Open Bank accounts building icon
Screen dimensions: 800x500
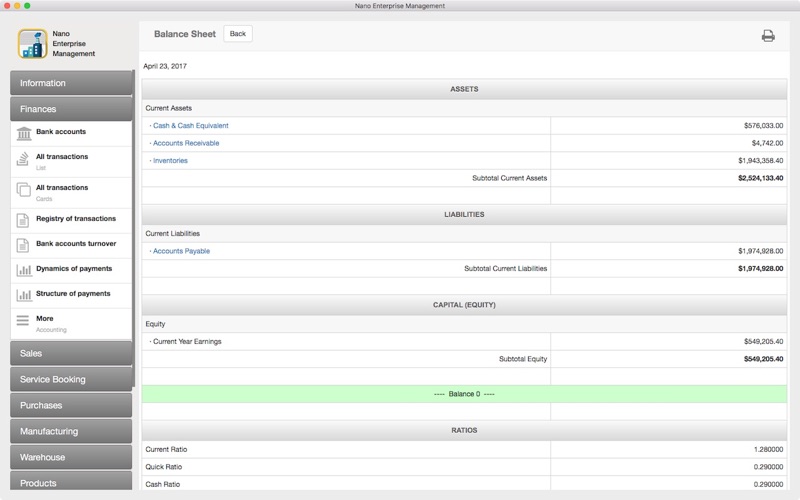pyautogui.click(x=23, y=134)
